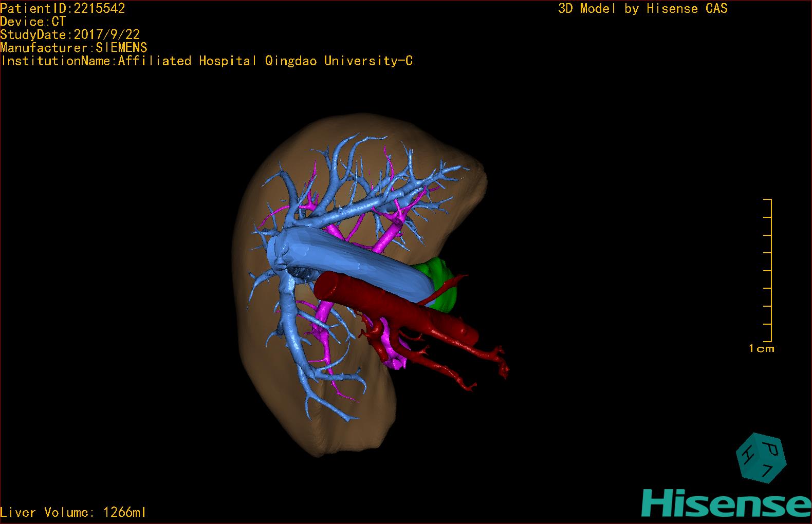Click the StudyDate 2017/9/22 label
Screen dimensions: 812x524
point(70,35)
